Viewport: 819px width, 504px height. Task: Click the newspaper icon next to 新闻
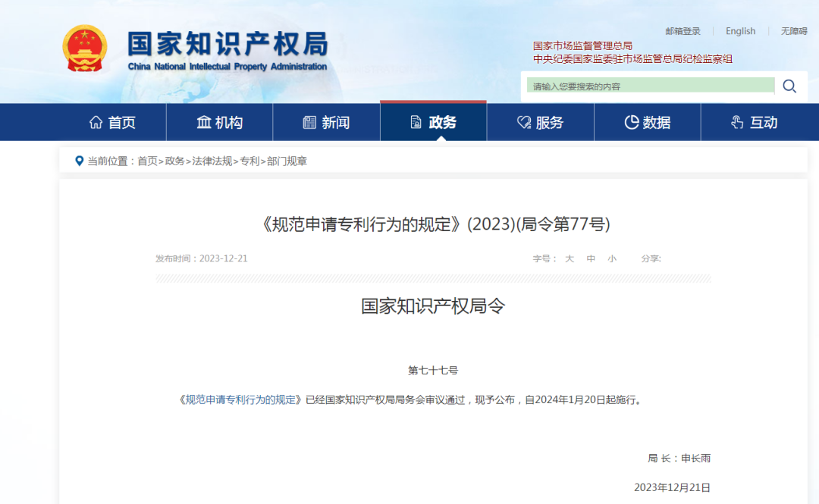point(308,121)
